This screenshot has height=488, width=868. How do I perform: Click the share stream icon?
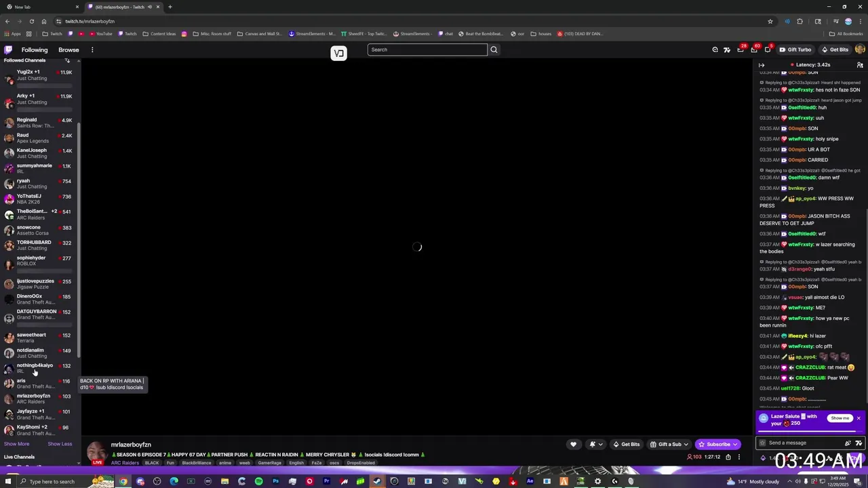(x=728, y=457)
